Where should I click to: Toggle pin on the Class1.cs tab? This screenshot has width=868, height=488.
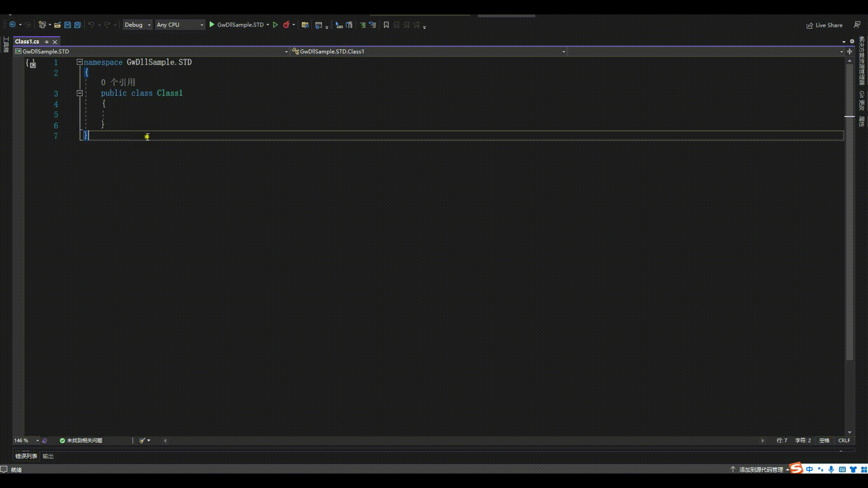47,42
